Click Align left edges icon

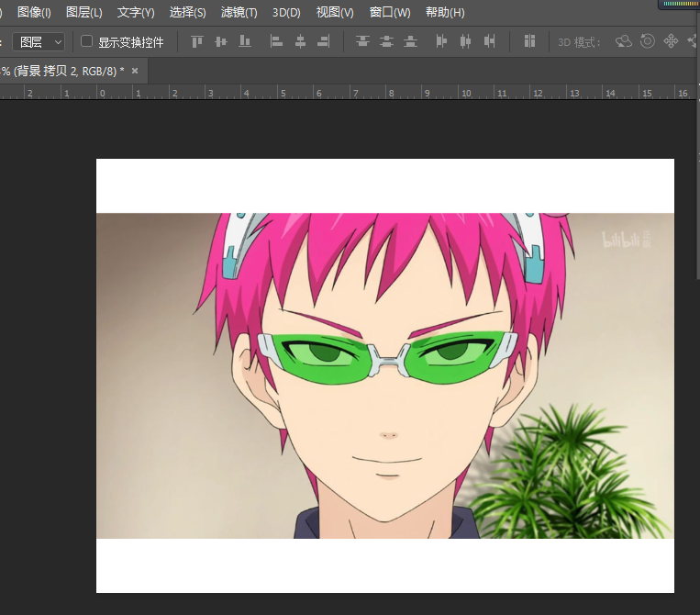276,42
